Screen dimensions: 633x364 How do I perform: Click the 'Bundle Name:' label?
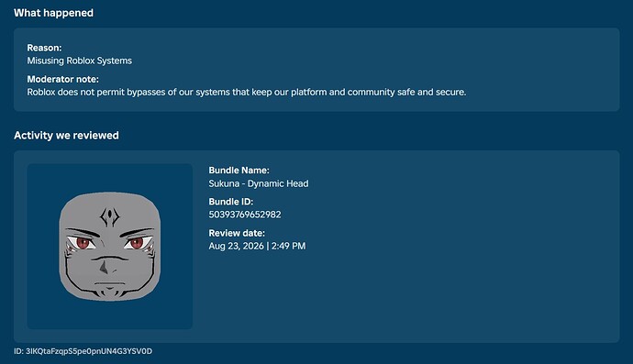pos(239,171)
